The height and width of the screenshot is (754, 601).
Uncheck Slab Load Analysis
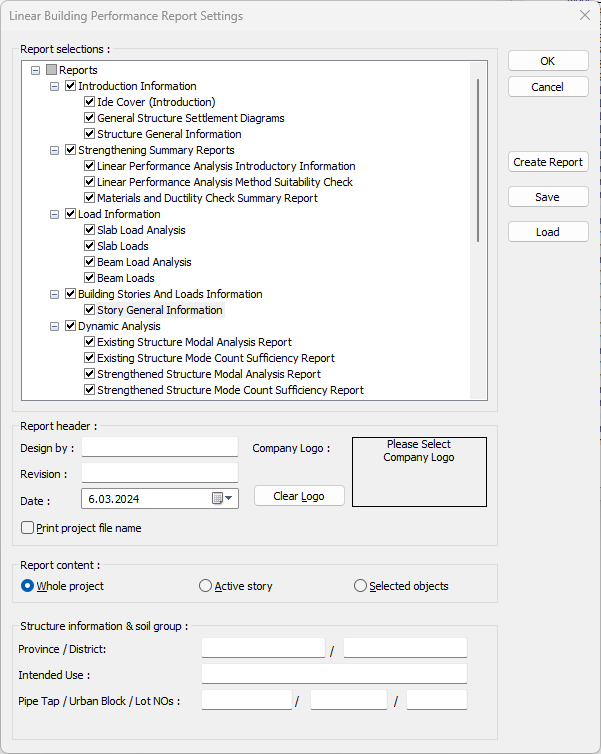pos(89,229)
